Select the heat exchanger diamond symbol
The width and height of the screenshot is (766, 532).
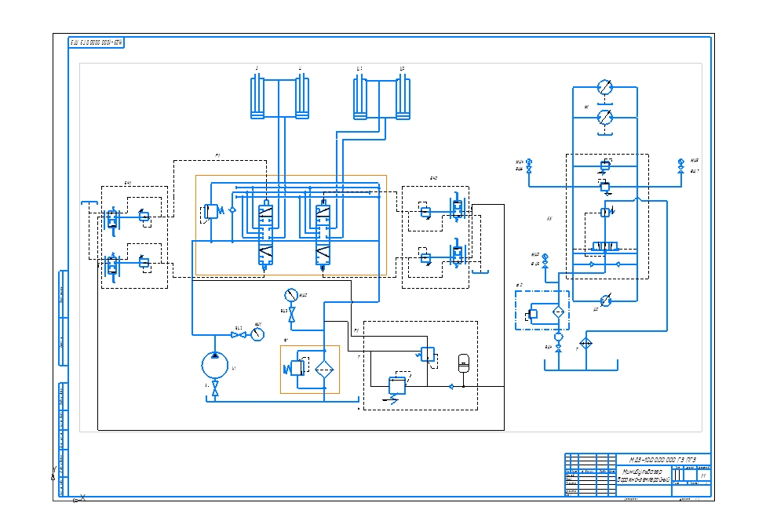(585, 344)
